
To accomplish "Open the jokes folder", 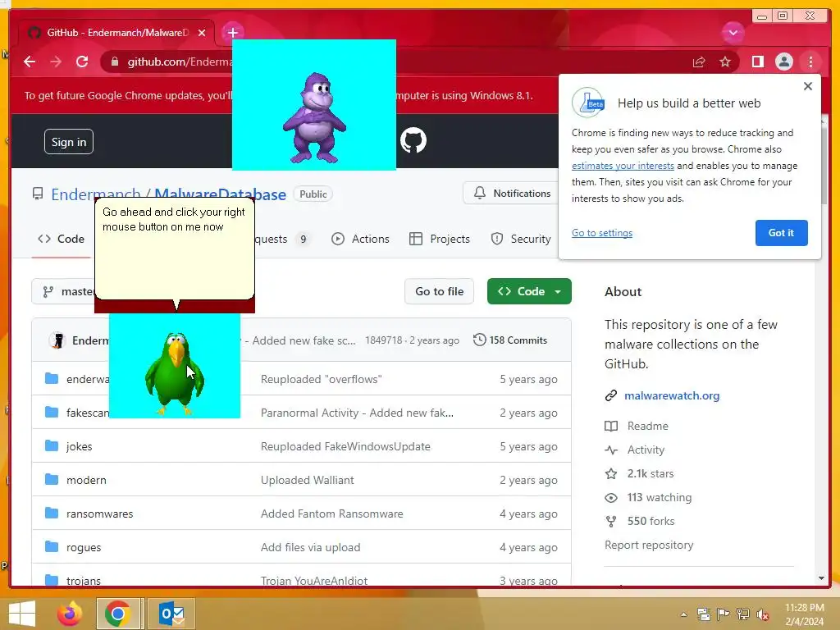I will tap(80, 446).
